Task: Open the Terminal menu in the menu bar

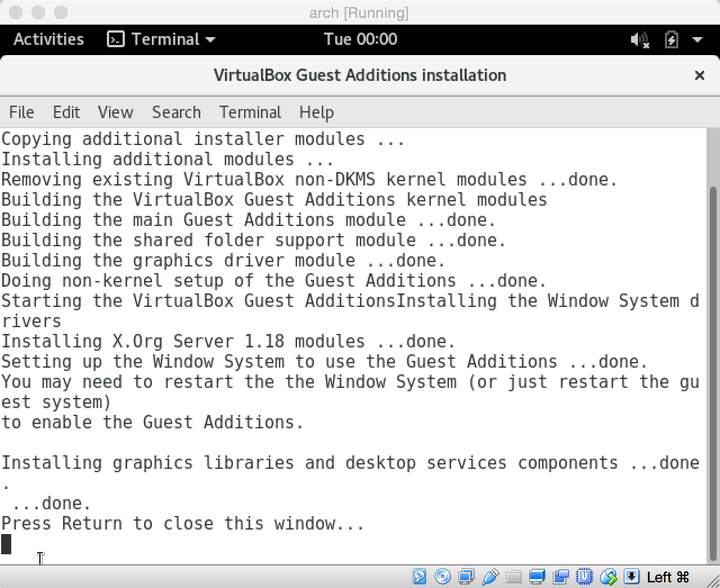Action: 250,112
